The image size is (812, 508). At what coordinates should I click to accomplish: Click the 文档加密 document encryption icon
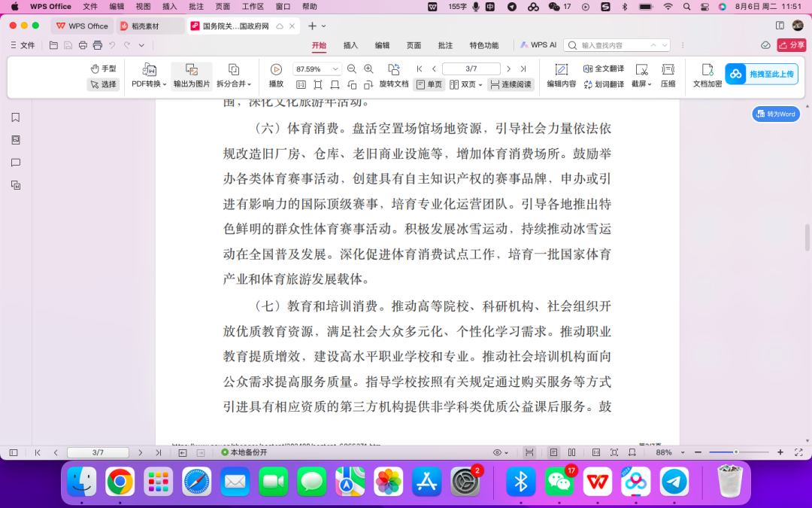707,69
